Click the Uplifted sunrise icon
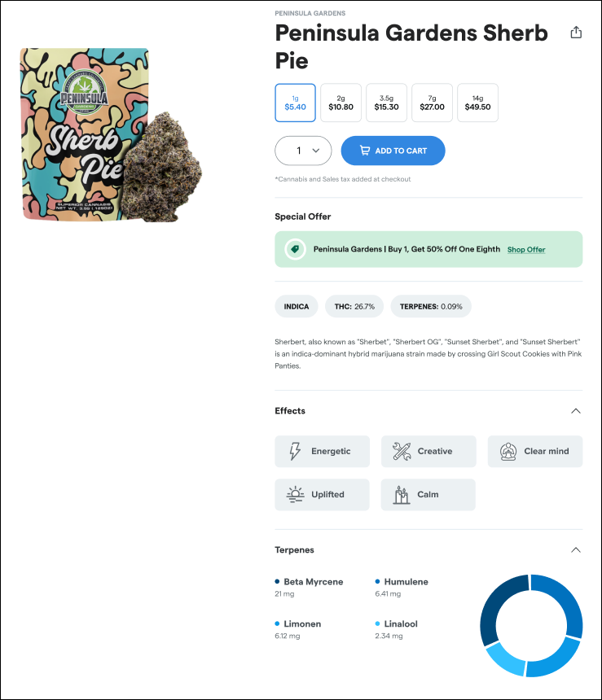 pyautogui.click(x=295, y=494)
